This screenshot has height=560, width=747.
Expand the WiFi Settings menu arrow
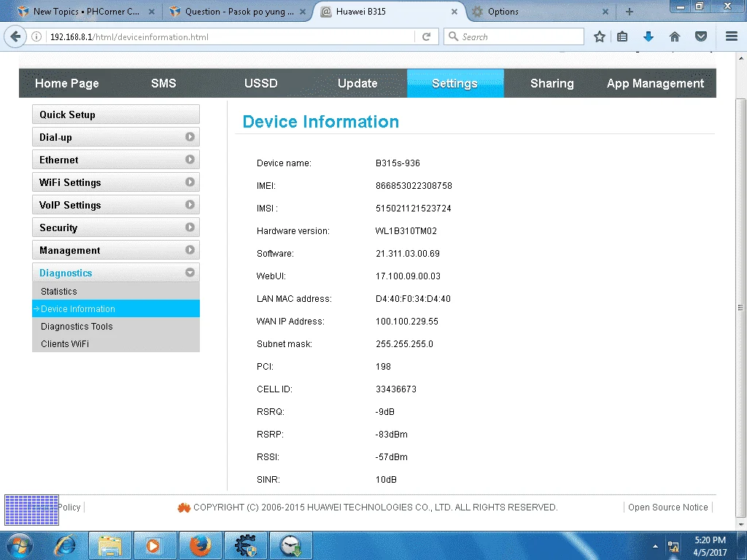coord(190,182)
